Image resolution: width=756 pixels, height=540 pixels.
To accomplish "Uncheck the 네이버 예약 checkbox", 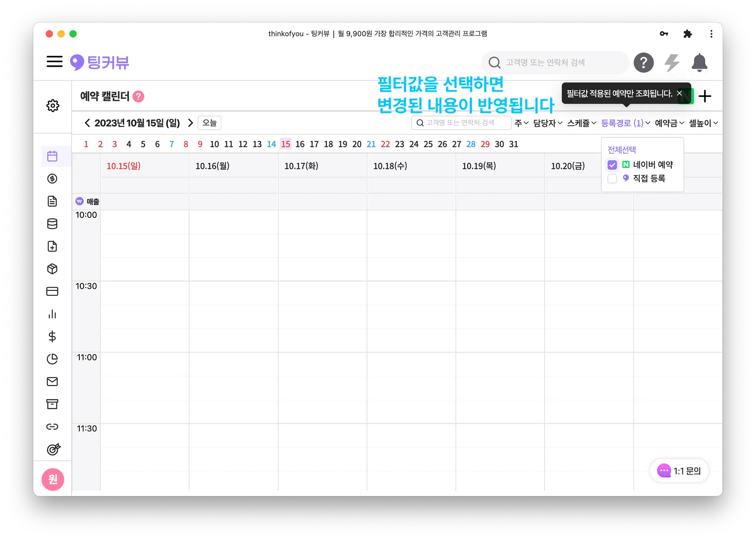I will click(x=612, y=165).
